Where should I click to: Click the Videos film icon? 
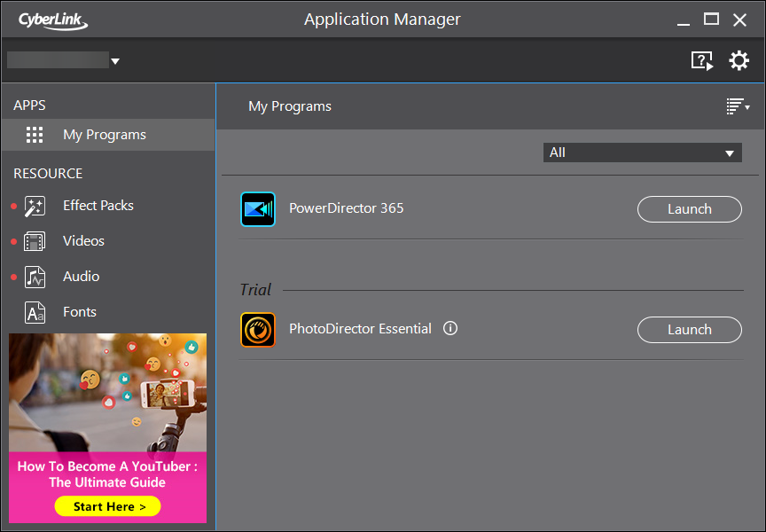tap(35, 241)
